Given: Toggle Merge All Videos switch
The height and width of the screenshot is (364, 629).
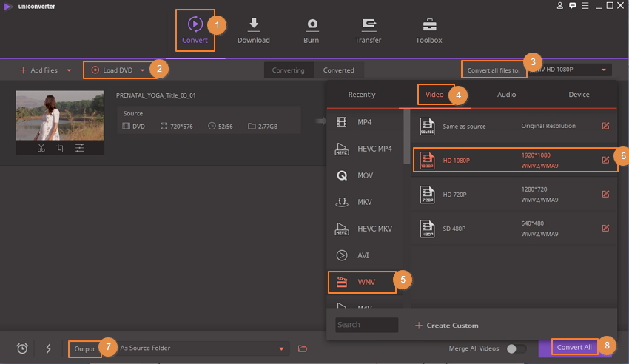Looking at the screenshot, I should click(x=516, y=348).
